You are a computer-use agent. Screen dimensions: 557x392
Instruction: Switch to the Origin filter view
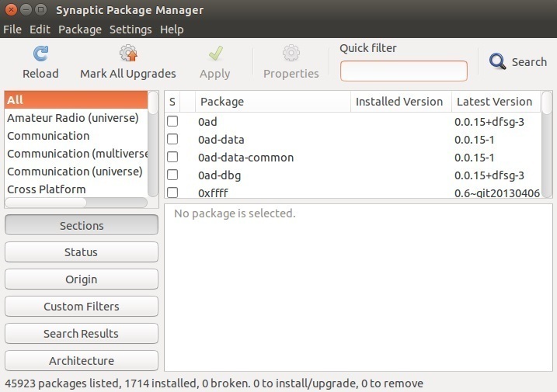tap(82, 279)
